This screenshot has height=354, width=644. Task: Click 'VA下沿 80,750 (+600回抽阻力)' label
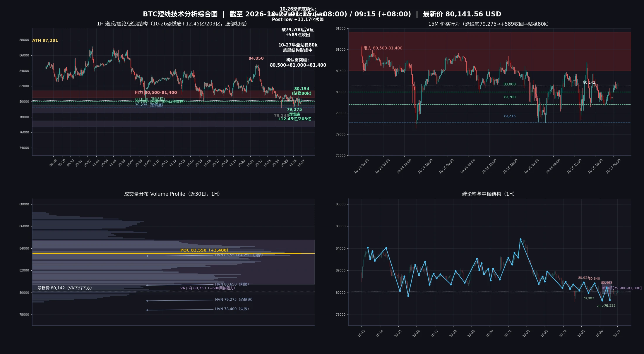[208, 288]
